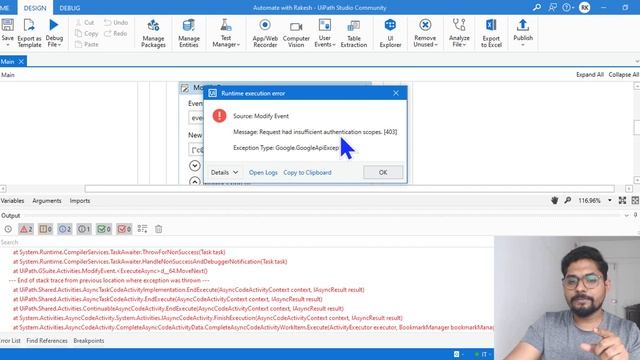Expand the Details dropdown in error dialog
640x360 pixels.
[224, 173]
